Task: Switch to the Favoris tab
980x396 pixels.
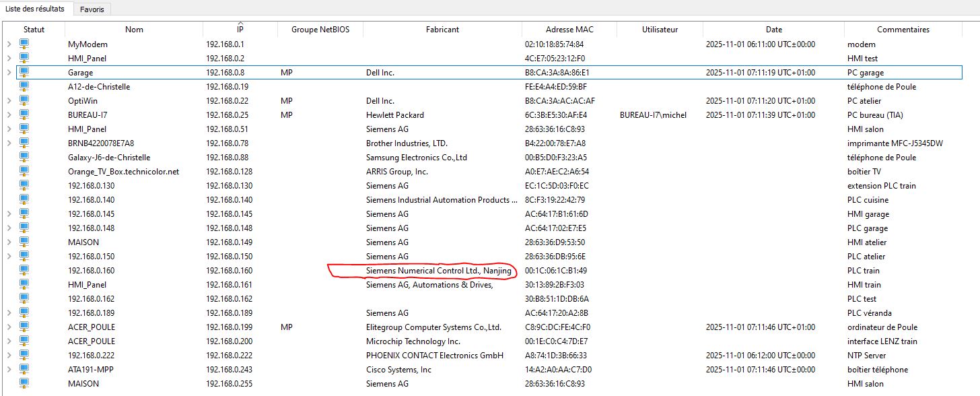Action: (x=92, y=9)
